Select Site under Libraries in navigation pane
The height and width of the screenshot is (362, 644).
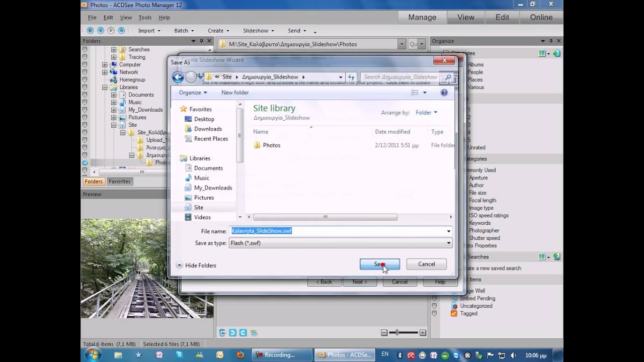[x=199, y=207]
